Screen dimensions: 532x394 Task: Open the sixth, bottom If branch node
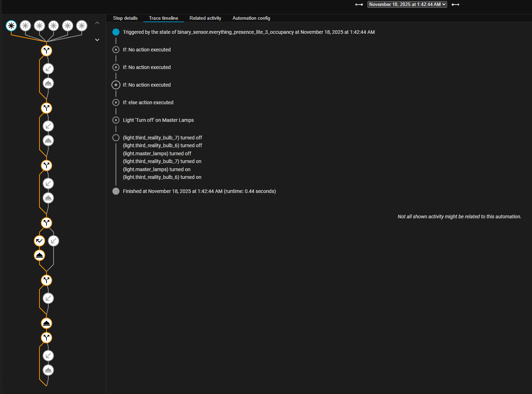47,338
